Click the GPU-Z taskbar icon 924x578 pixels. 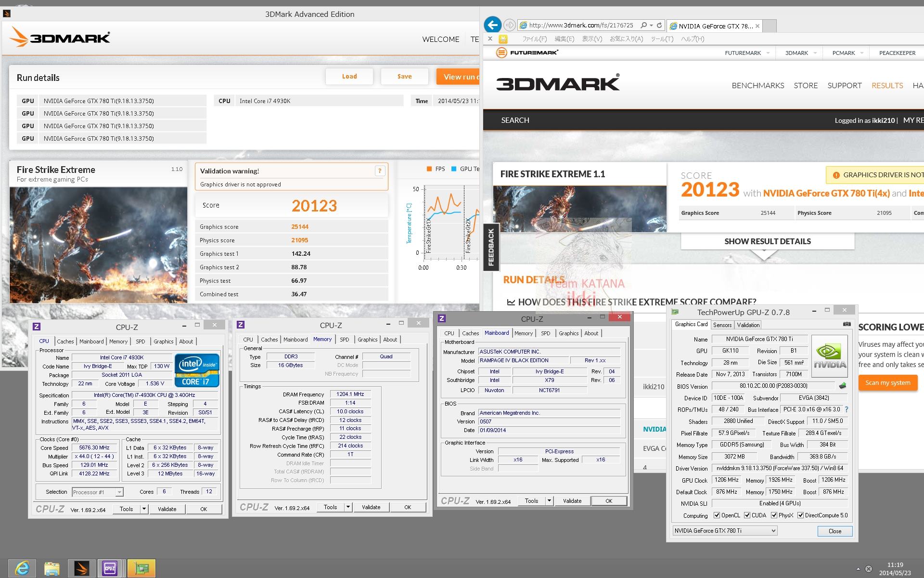(141, 569)
